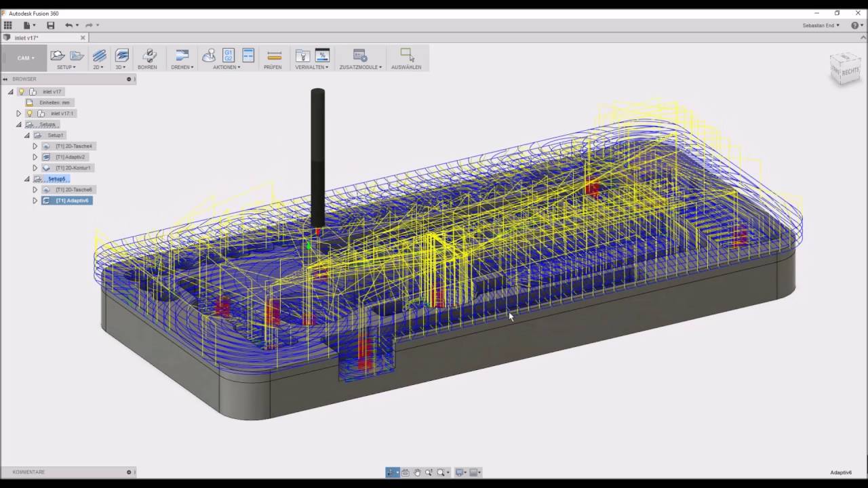
Task: Collapse the Setup5 node
Action: 26,178
